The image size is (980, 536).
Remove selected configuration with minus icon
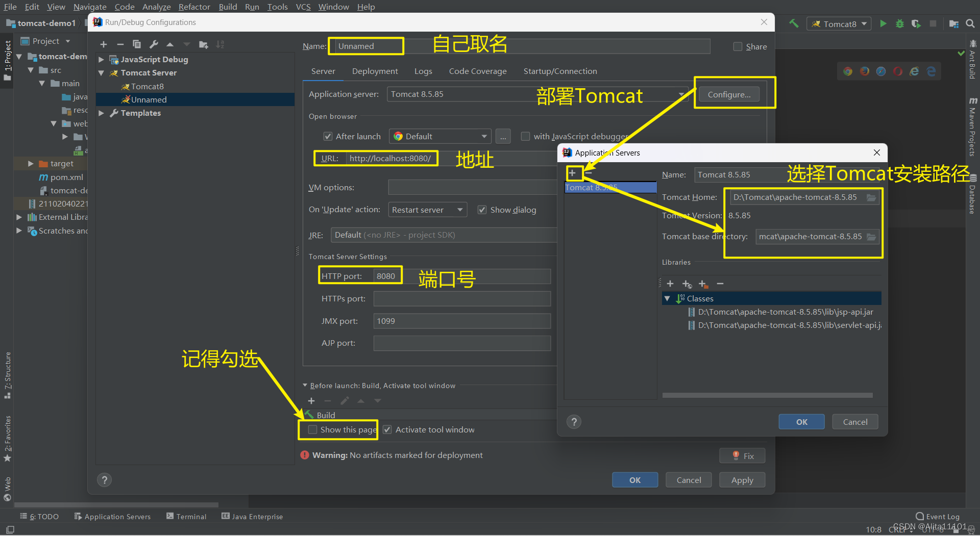point(120,44)
